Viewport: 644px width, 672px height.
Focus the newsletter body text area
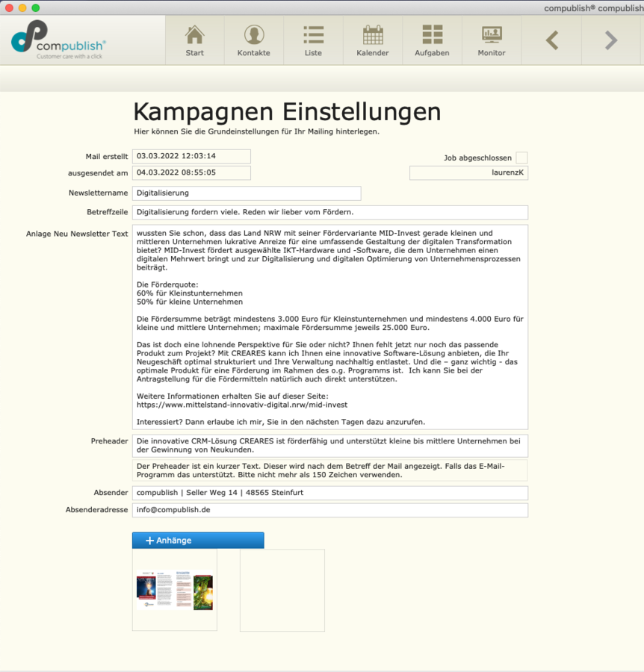(330, 327)
